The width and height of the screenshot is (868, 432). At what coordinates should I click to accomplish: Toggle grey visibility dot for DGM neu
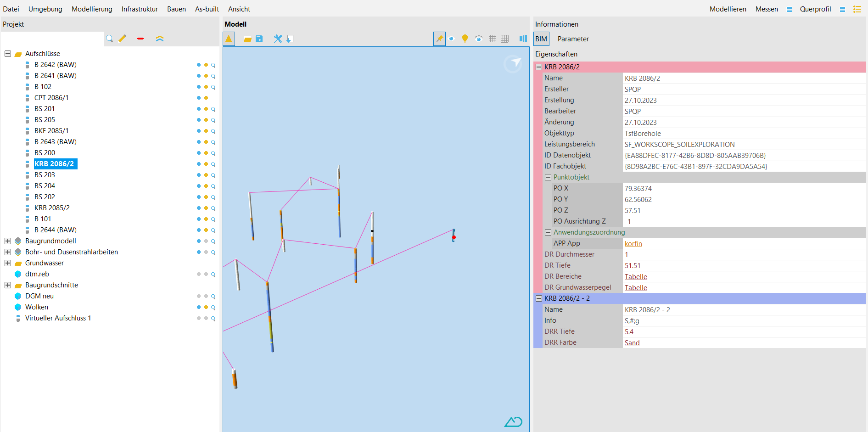(x=199, y=296)
